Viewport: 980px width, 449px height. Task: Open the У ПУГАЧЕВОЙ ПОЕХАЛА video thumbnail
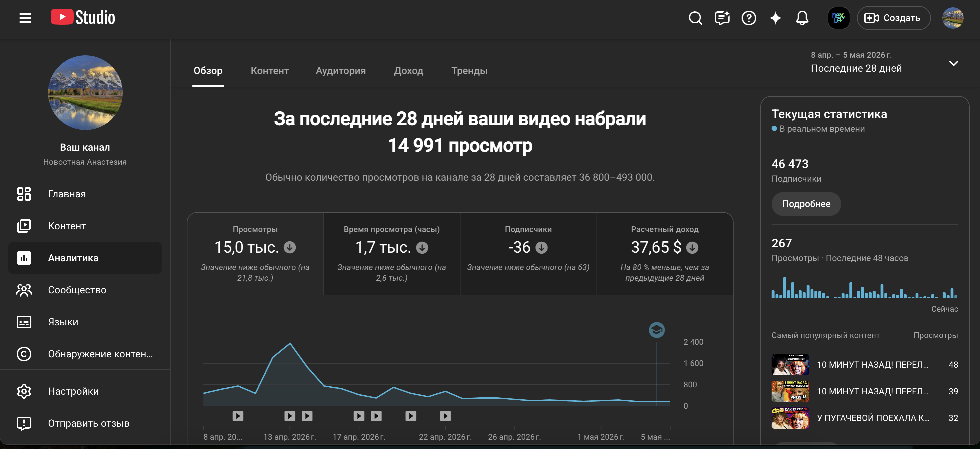(x=790, y=418)
